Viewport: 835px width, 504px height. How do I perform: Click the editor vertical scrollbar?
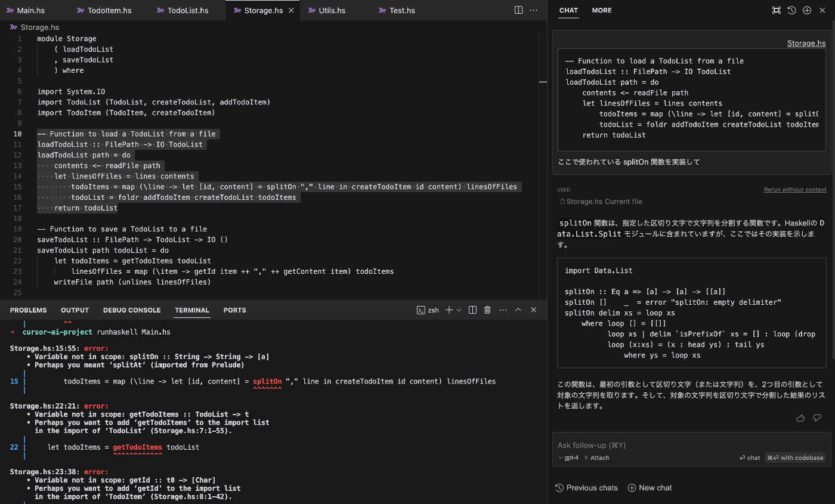tap(543, 167)
